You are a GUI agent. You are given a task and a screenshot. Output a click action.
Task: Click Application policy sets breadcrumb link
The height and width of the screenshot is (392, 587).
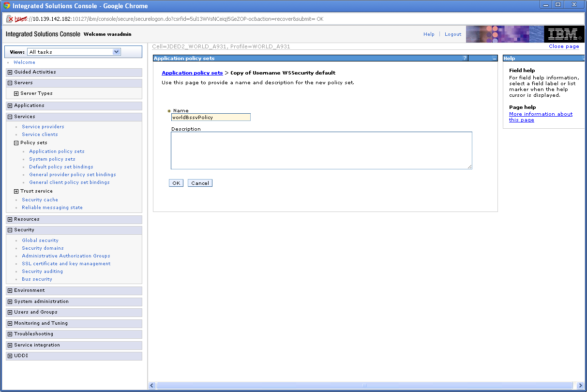(x=192, y=73)
